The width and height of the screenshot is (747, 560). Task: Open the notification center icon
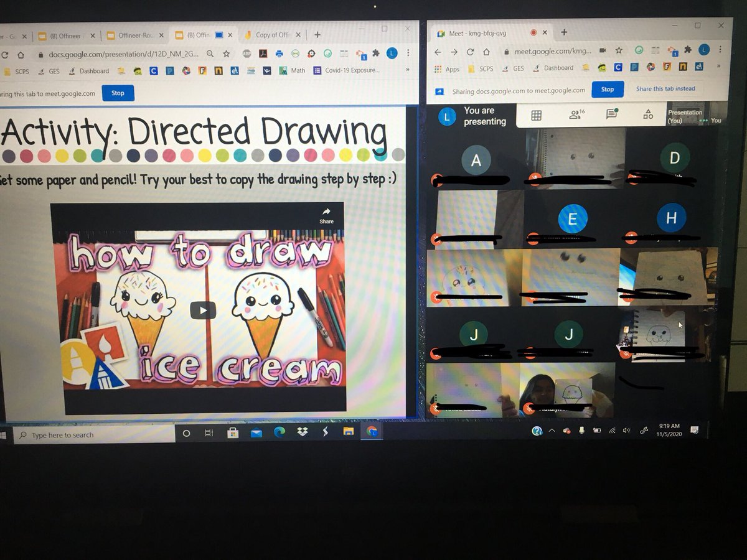(695, 429)
